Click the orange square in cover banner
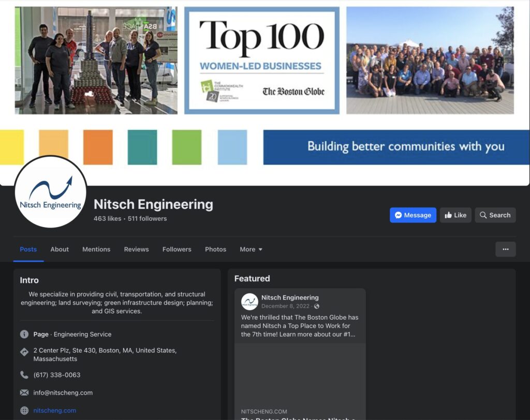530x420 pixels. tap(98, 147)
